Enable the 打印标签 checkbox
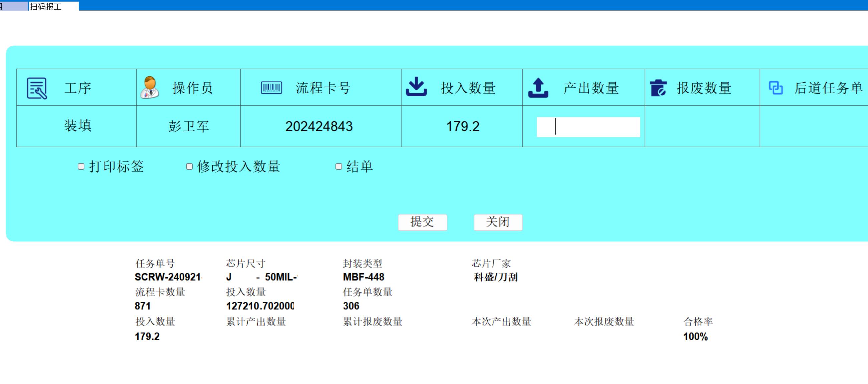 click(x=81, y=166)
